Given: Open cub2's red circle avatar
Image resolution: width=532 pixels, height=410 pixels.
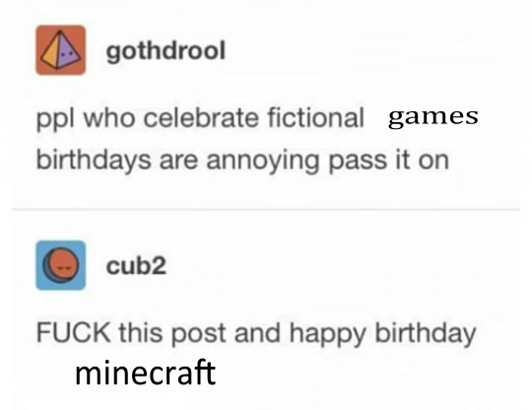Looking at the screenshot, I should (61, 265).
